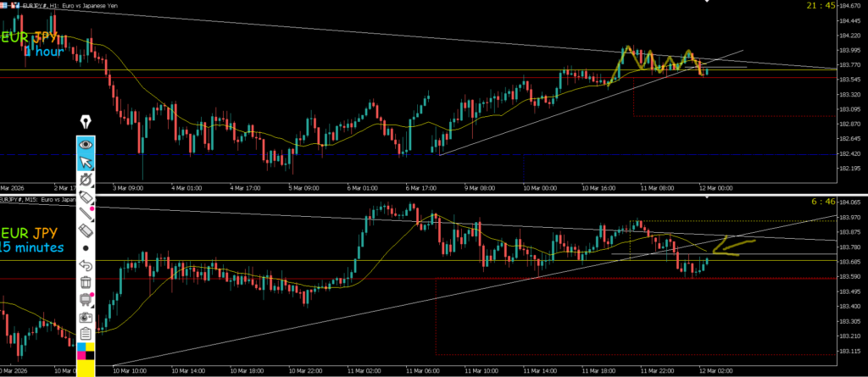The width and height of the screenshot is (868, 377).
Task: Click the crossed-out pen icon
Action: point(86,180)
